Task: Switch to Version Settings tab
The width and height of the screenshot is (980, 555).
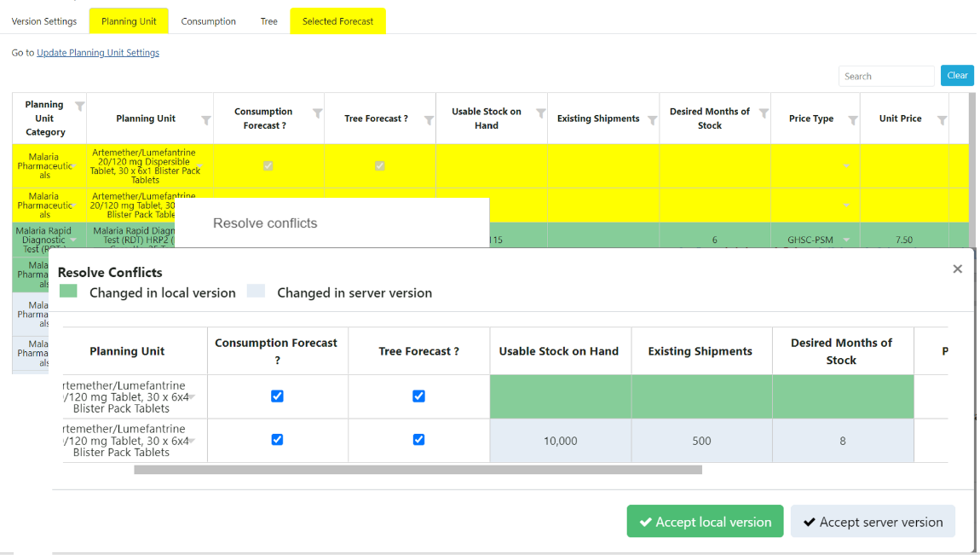Action: click(x=44, y=21)
